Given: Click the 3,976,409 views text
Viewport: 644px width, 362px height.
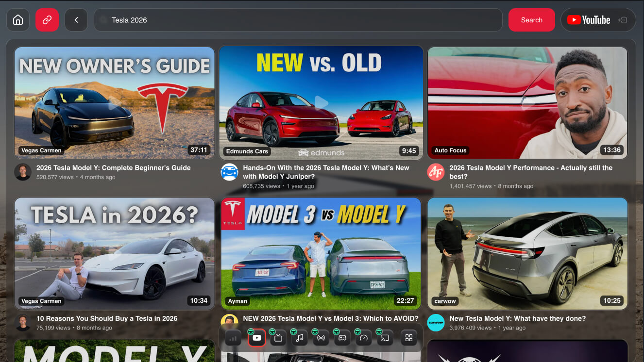Looking at the screenshot, I should (x=470, y=328).
